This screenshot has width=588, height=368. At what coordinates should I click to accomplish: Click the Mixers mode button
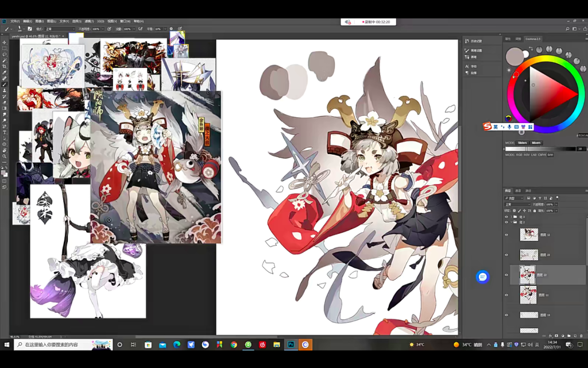pyautogui.click(x=536, y=143)
